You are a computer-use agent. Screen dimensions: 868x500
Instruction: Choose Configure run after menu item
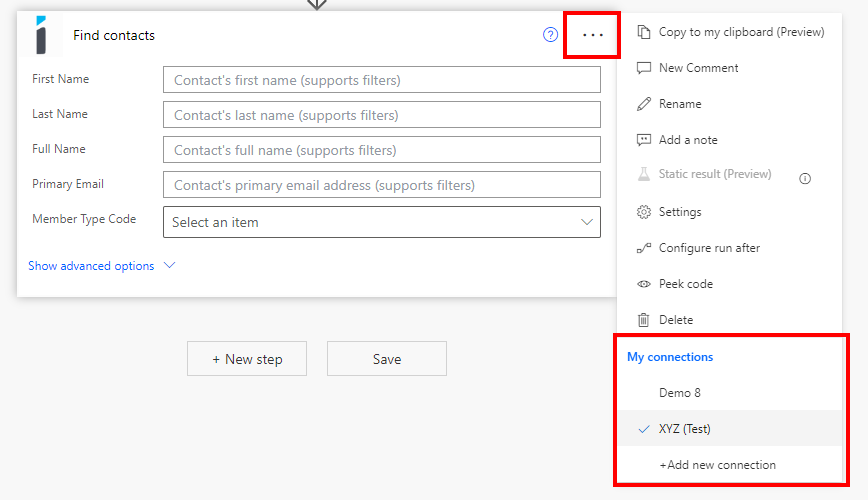pos(709,248)
